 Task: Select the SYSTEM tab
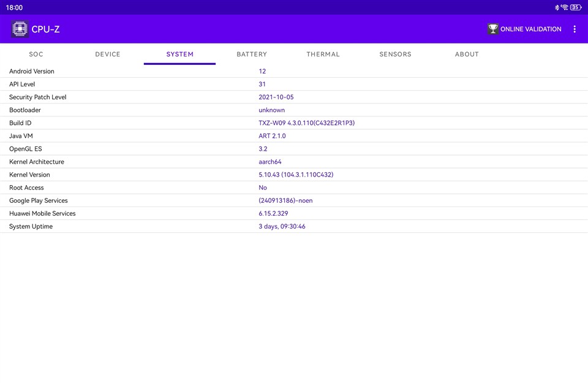point(179,54)
